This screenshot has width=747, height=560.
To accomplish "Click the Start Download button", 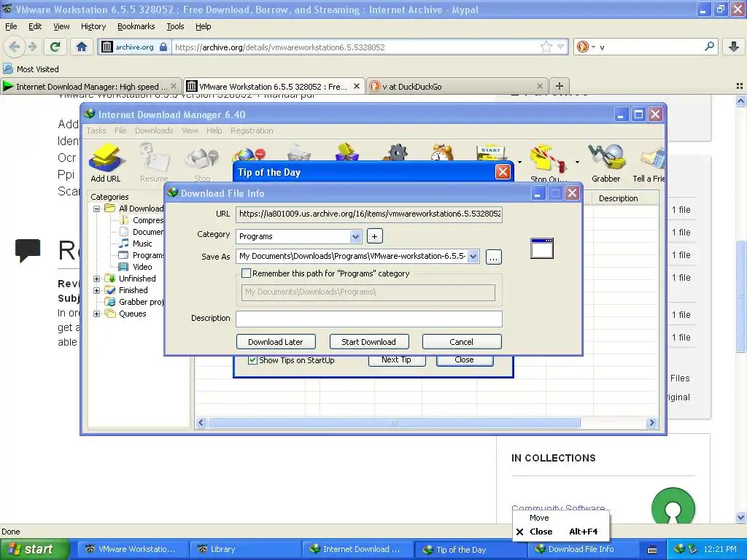I will [368, 342].
